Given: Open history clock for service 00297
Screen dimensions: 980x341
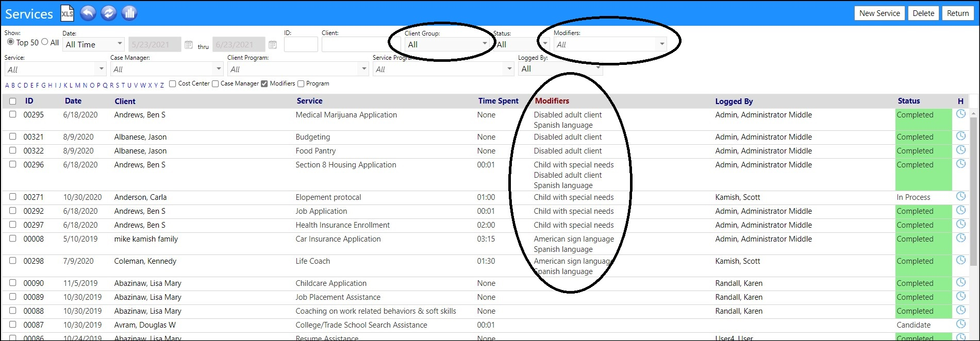Looking at the screenshot, I should [961, 225].
